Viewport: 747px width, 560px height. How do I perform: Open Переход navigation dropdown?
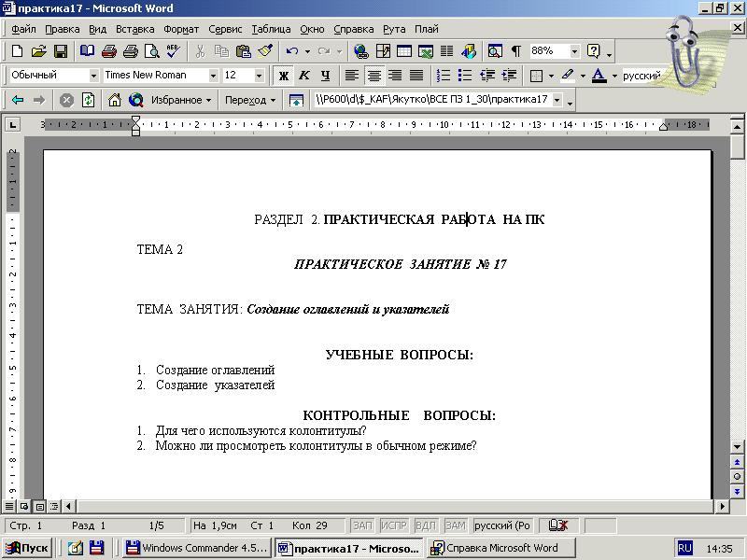pyautogui.click(x=250, y=100)
